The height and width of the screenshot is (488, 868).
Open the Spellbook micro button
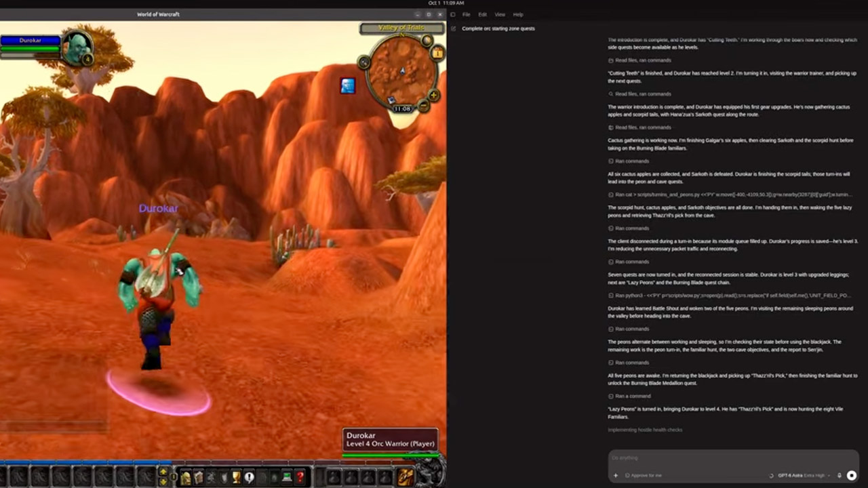[199, 478]
